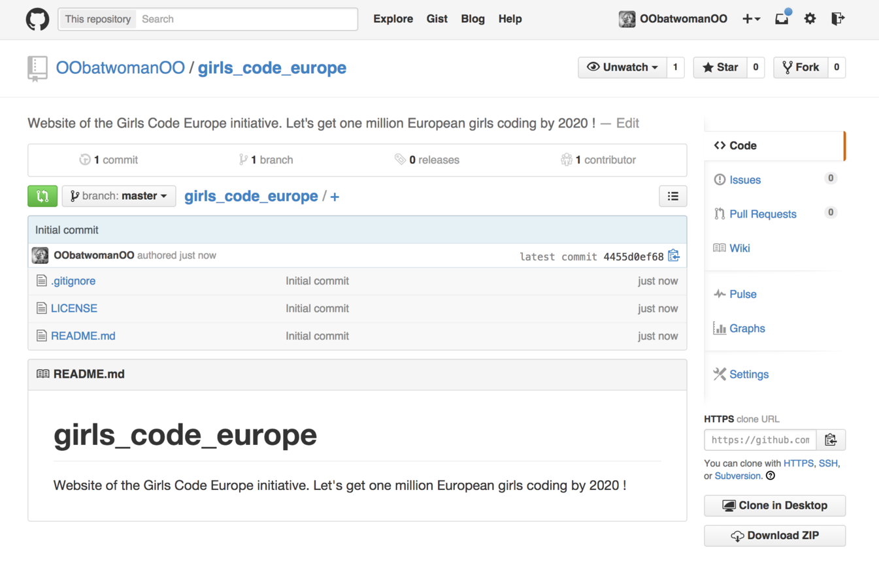Click Clone in Desktop button
This screenshot has width=879, height=588.
click(774, 506)
